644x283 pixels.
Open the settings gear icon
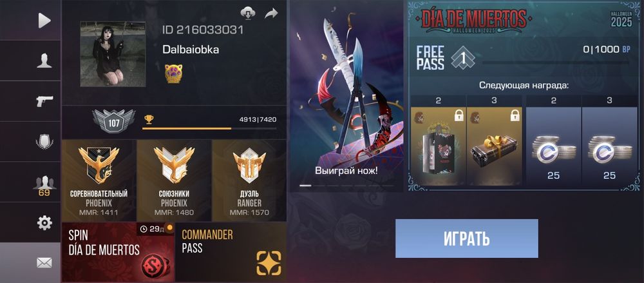click(x=44, y=222)
